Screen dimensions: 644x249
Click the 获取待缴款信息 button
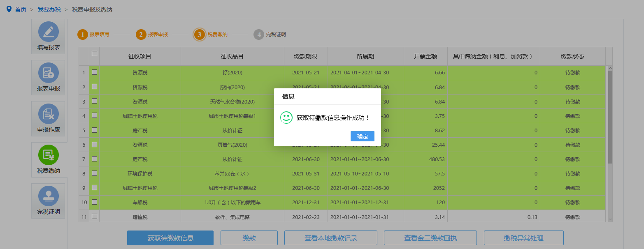coord(170,238)
